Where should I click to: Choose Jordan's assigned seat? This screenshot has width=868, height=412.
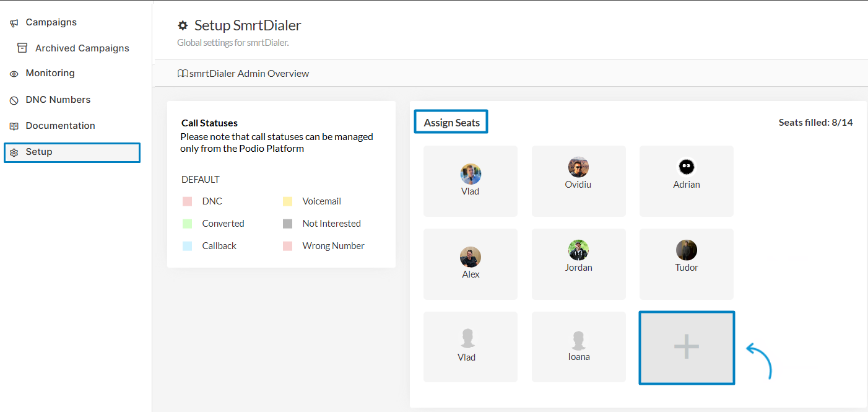[578, 264]
